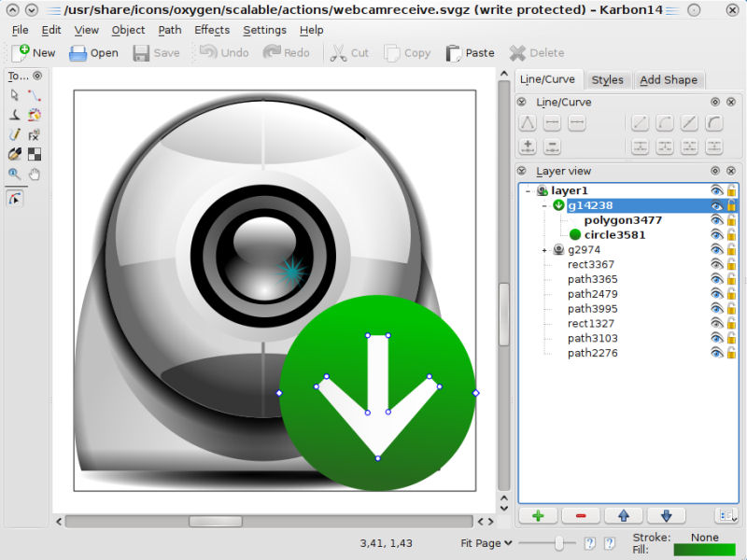Toggle visibility of circle3581
Image resolution: width=747 pixels, height=560 pixels.
(x=715, y=234)
